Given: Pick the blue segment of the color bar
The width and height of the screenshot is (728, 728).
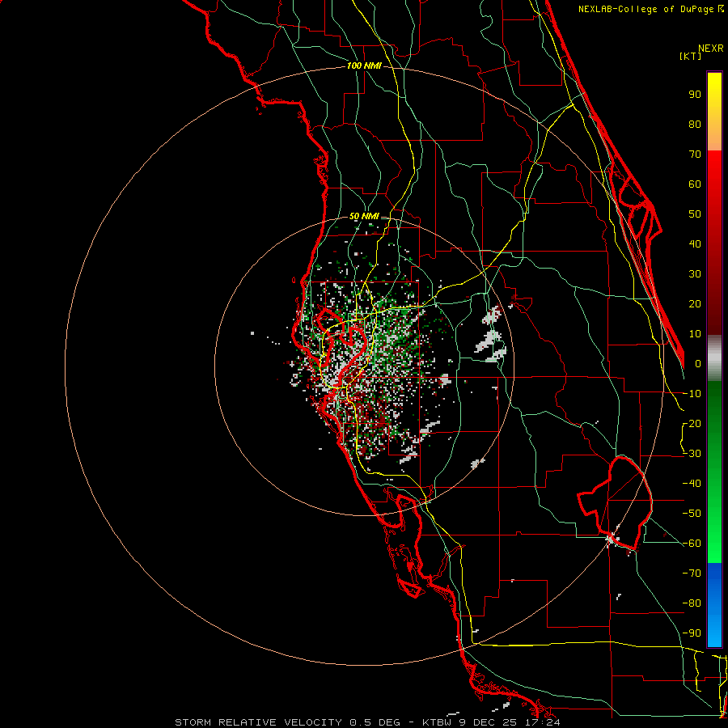Looking at the screenshot, I should pos(714,605).
